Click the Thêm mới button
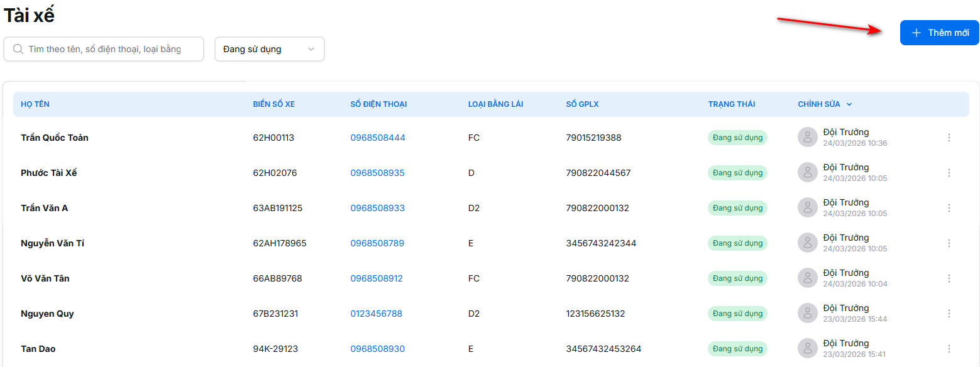 pos(939,33)
